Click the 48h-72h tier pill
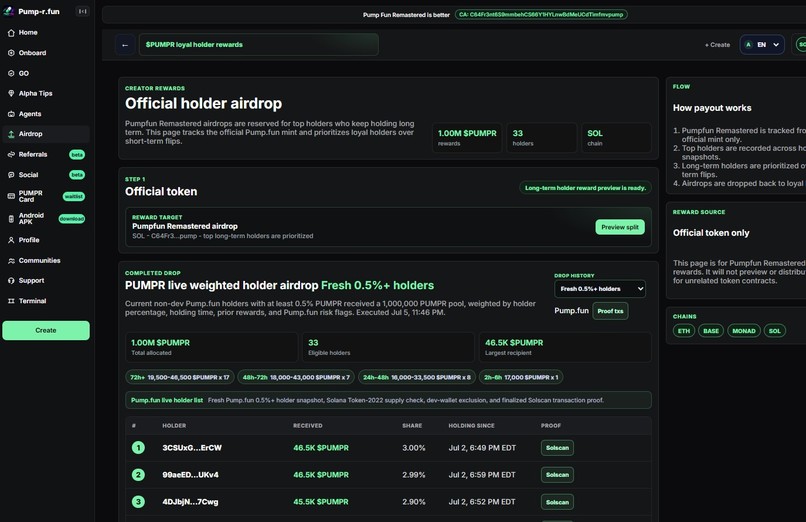The height and width of the screenshot is (522, 806). point(296,377)
